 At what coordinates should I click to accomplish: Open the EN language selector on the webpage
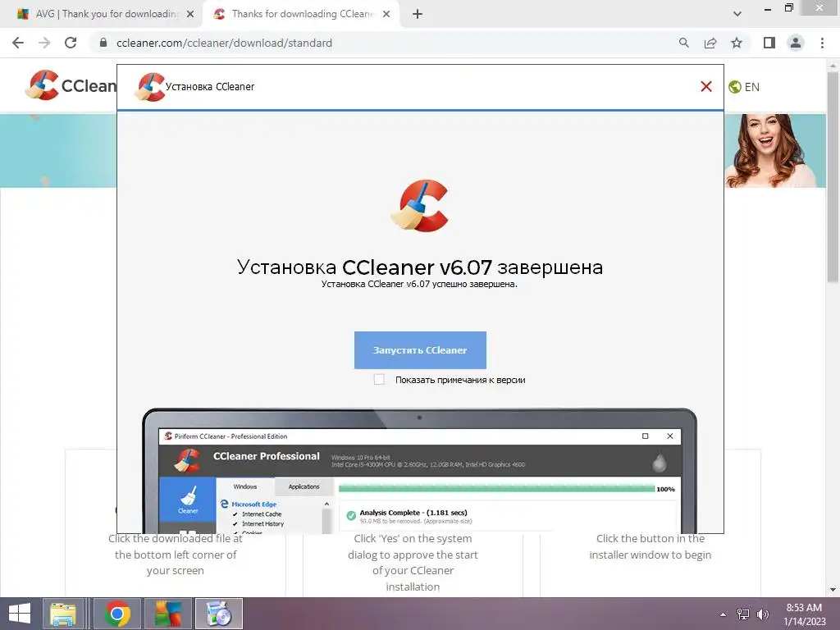pyautogui.click(x=744, y=87)
